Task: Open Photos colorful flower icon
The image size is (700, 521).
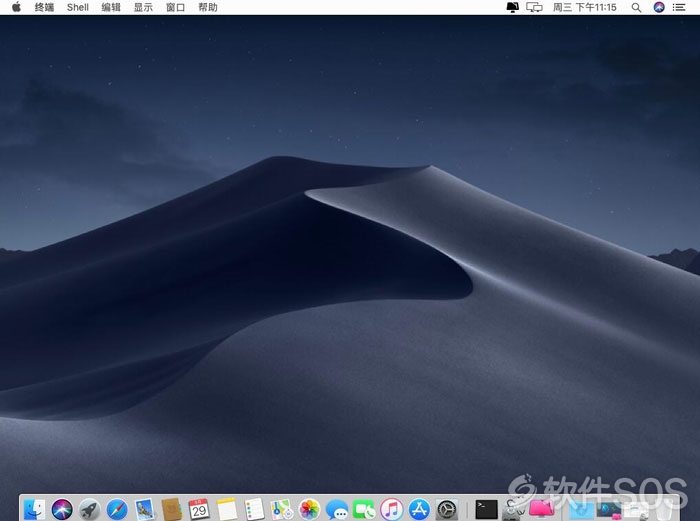Action: click(x=309, y=509)
